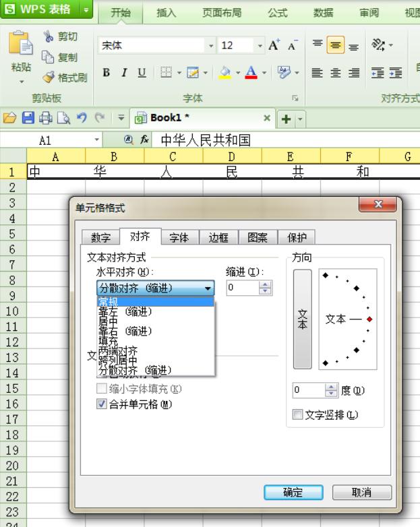Click the new document plus button

pyautogui.click(x=286, y=119)
